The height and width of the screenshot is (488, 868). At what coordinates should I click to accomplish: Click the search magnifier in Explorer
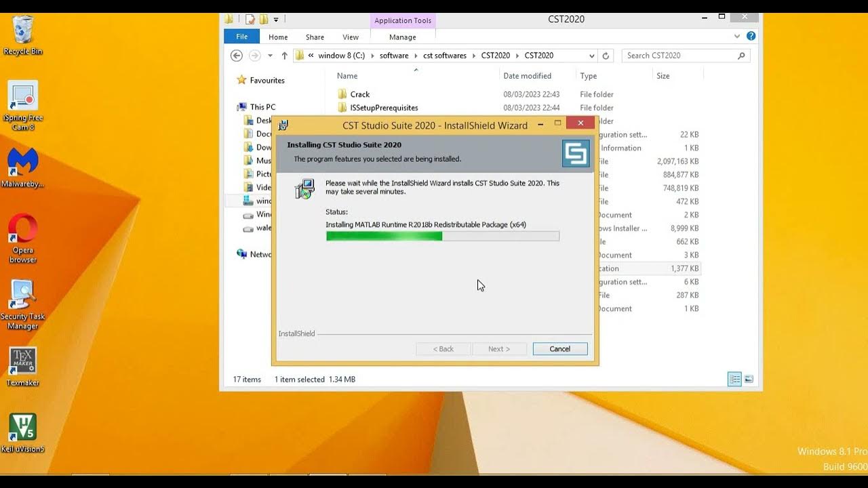[x=741, y=56]
